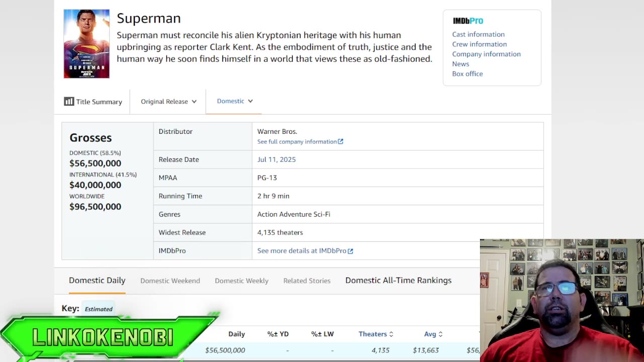Image resolution: width=644 pixels, height=362 pixels.
Task: Select the Title Summary tab
Action: [93, 102]
